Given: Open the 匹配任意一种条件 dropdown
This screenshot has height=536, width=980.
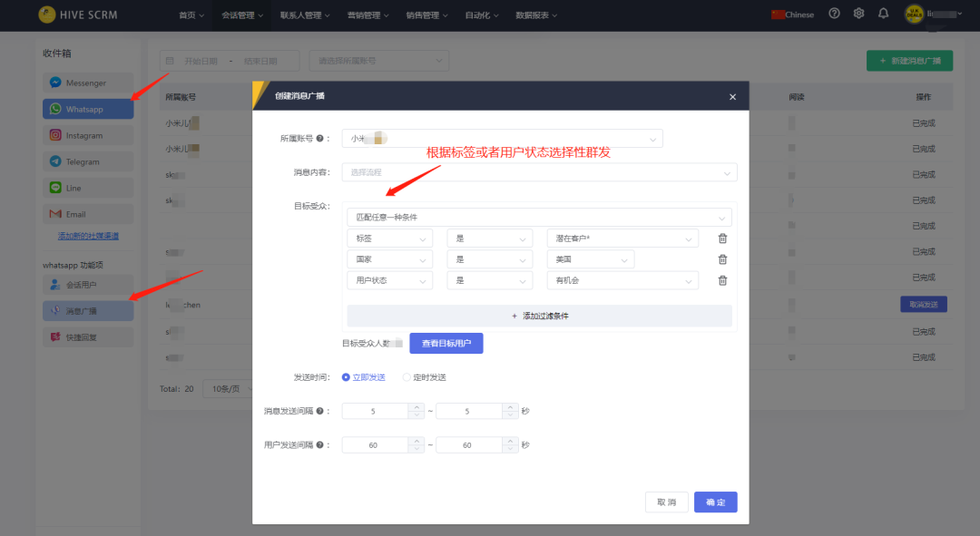Looking at the screenshot, I should tap(539, 217).
